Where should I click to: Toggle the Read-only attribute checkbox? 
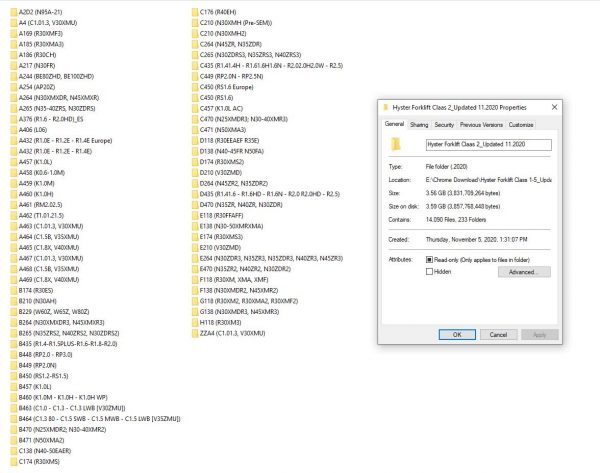coord(429,260)
